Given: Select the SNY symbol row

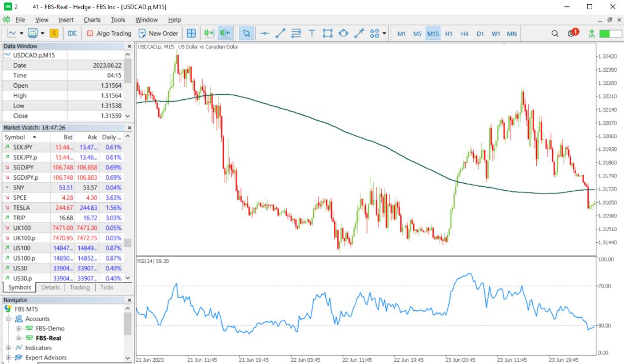Looking at the screenshot, I should (63, 187).
